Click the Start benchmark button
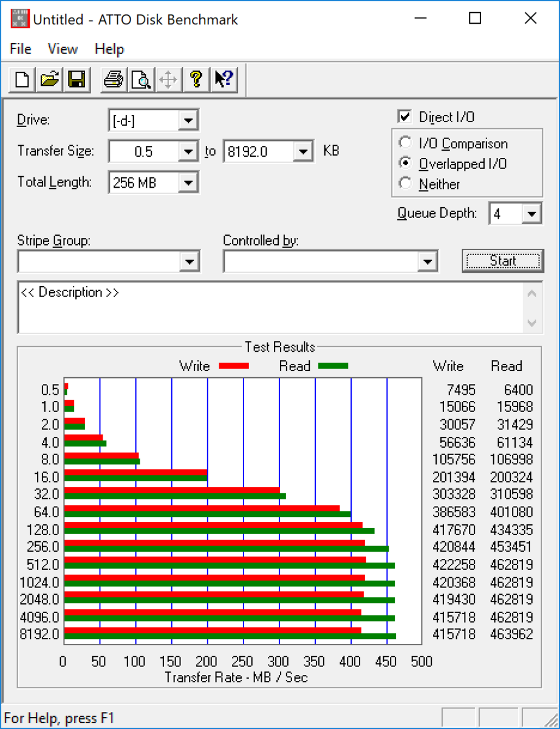This screenshot has height=729, width=560. tap(503, 261)
